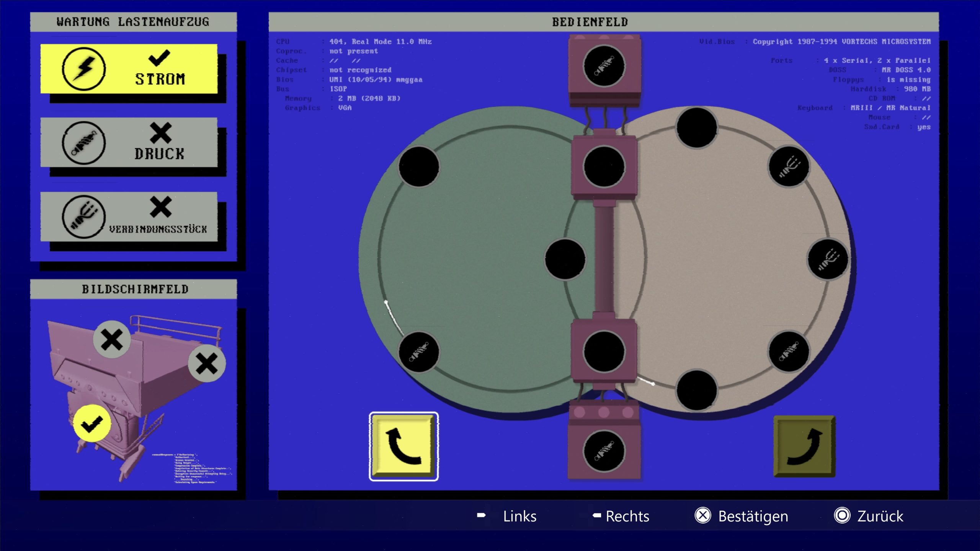Click the right-side X marker on the elevator model
980x551 pixels.
click(x=207, y=363)
